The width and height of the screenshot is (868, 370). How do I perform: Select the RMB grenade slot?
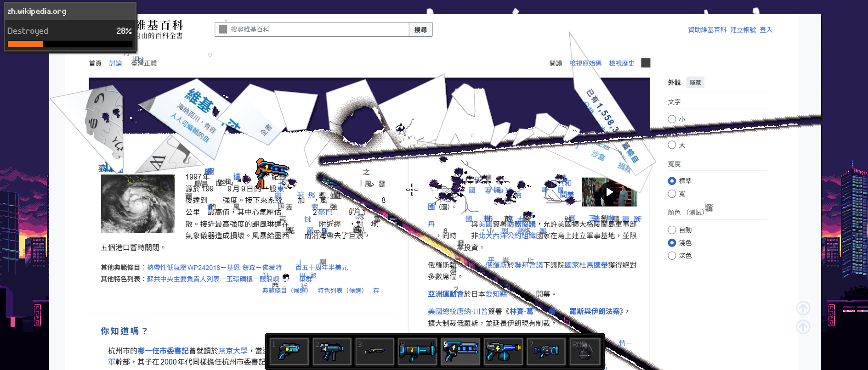pos(585,352)
